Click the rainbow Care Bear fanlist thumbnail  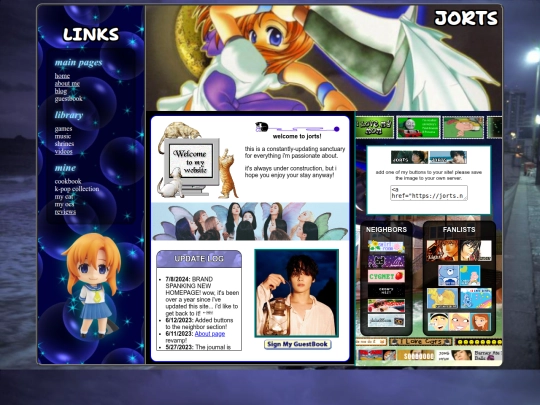[476, 298]
